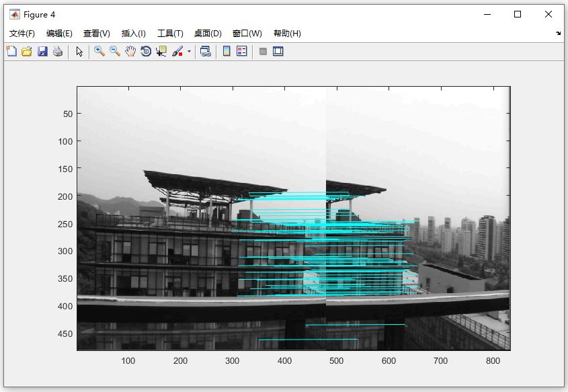Hide plot tools
Image resolution: width=568 pixels, height=392 pixels.
(263, 52)
